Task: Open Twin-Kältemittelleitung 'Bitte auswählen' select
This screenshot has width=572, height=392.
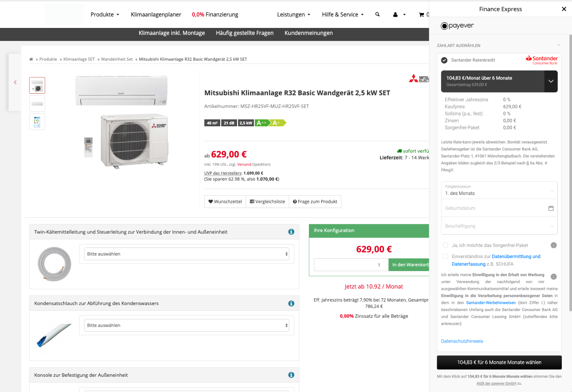Action: 187,254
